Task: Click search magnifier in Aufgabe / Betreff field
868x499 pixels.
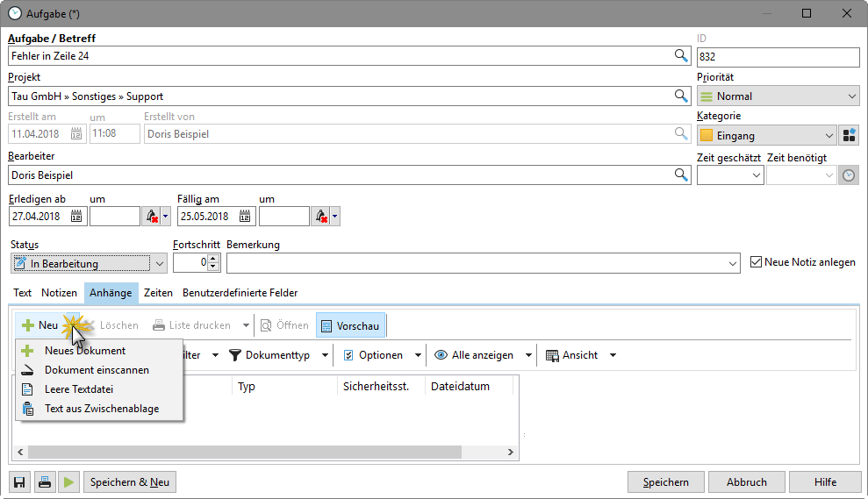Action: (x=681, y=56)
